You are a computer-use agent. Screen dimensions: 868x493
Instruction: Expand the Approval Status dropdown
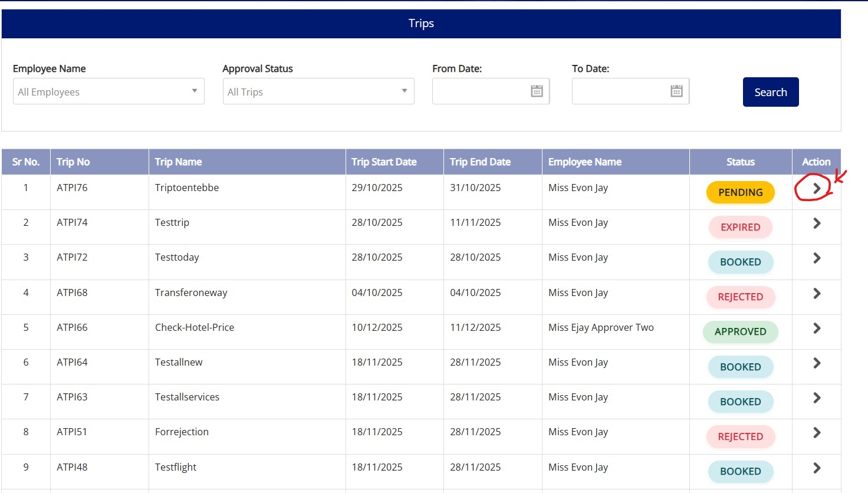[x=318, y=91]
